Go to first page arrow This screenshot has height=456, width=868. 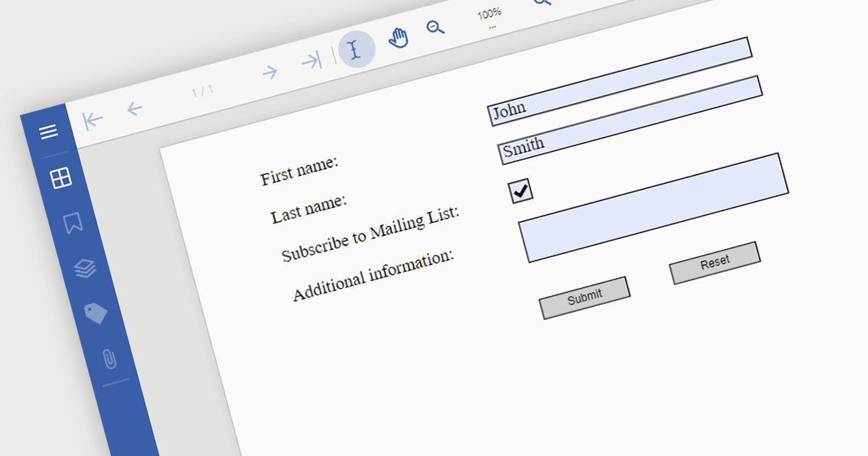[93, 120]
